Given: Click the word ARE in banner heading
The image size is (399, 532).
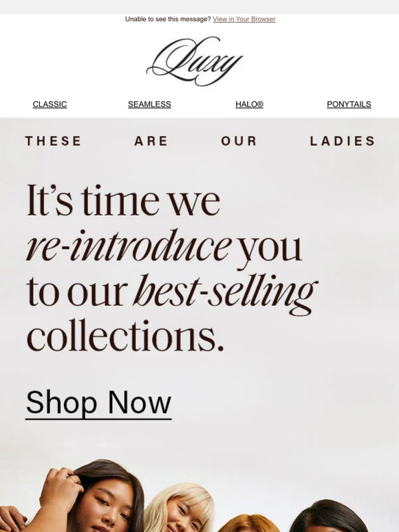Looking at the screenshot, I should [x=151, y=141].
